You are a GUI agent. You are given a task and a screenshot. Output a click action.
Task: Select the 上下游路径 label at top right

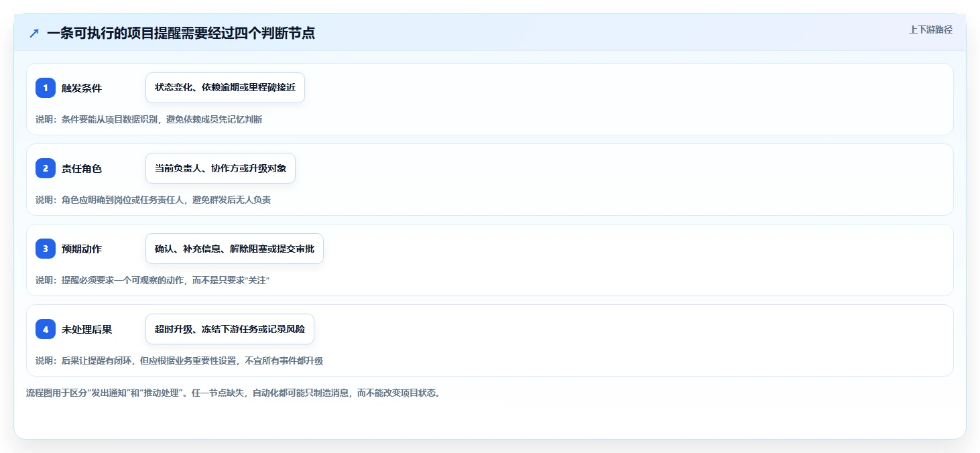930,29
